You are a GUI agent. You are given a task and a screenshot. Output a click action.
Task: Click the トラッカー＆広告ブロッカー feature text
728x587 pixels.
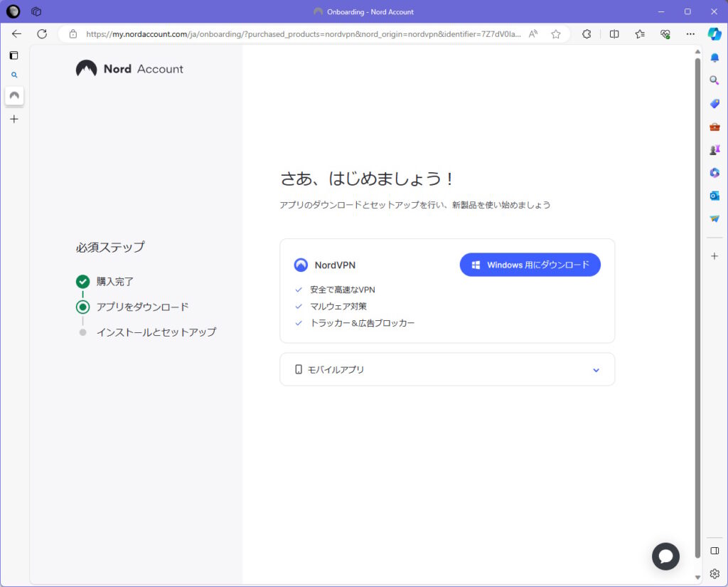click(x=362, y=323)
